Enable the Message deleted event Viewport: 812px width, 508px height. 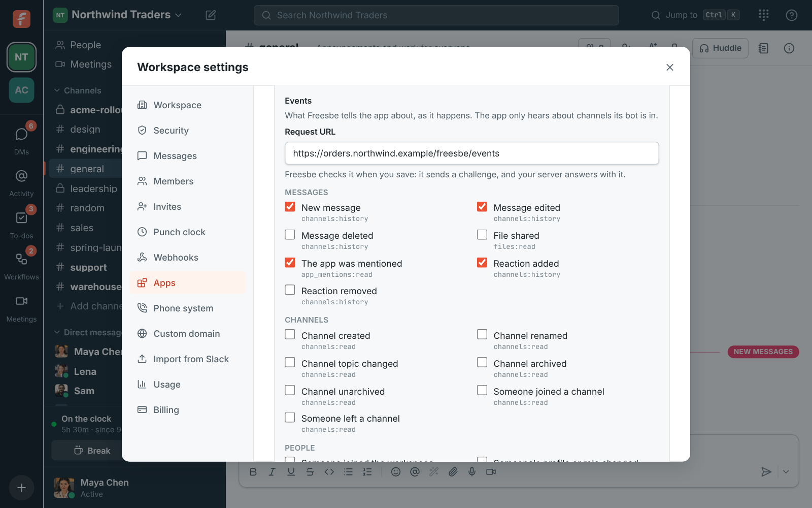[x=290, y=235]
